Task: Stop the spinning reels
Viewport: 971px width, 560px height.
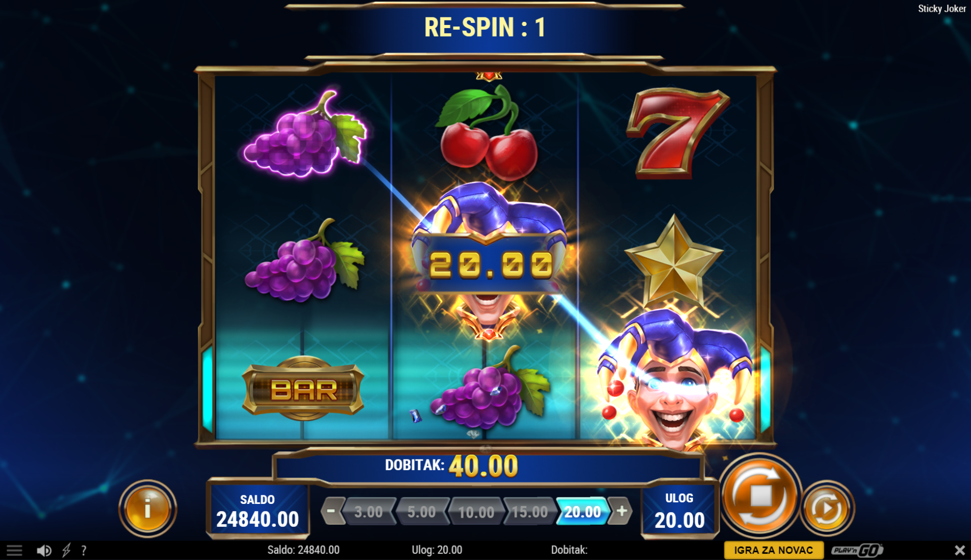Action: 760,495
